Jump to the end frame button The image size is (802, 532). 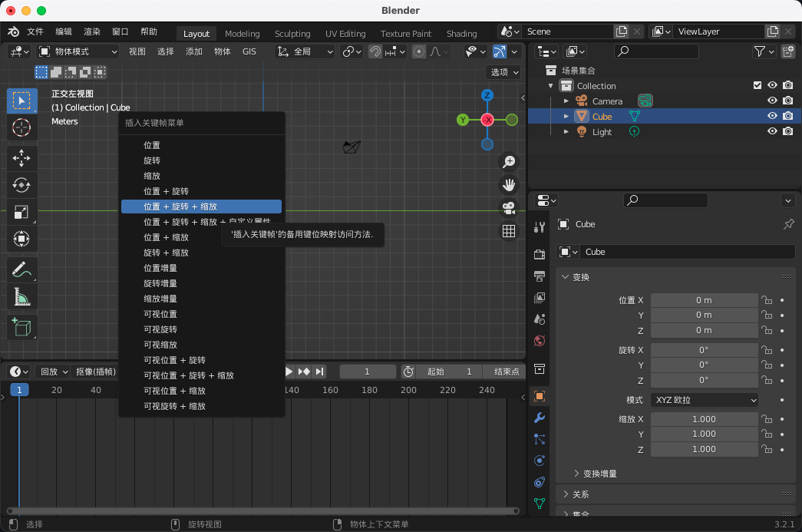click(320, 372)
